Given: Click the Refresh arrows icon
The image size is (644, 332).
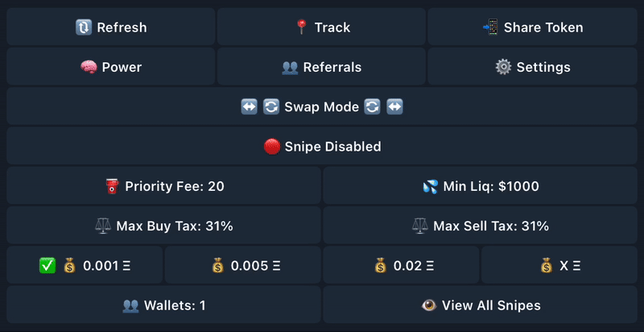Looking at the screenshot, I should [x=84, y=27].
